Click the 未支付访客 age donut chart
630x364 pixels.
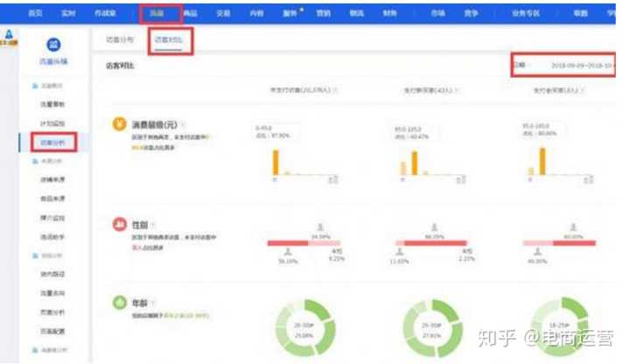pos(305,327)
